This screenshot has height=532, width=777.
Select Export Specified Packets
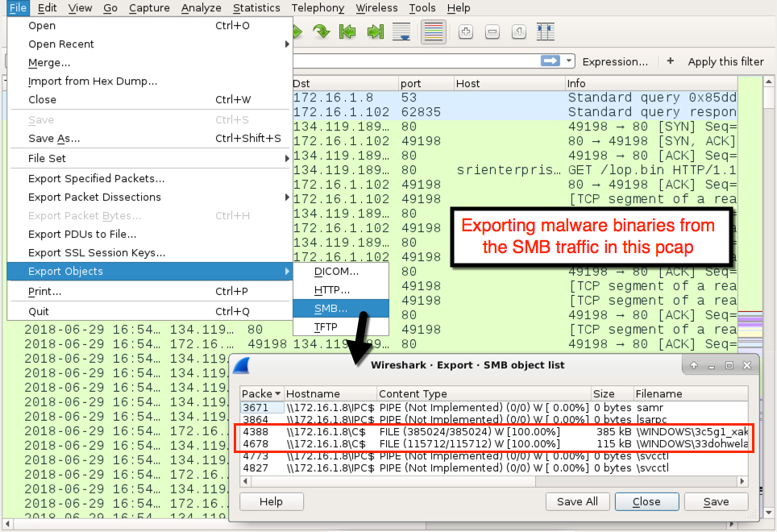(150, 179)
